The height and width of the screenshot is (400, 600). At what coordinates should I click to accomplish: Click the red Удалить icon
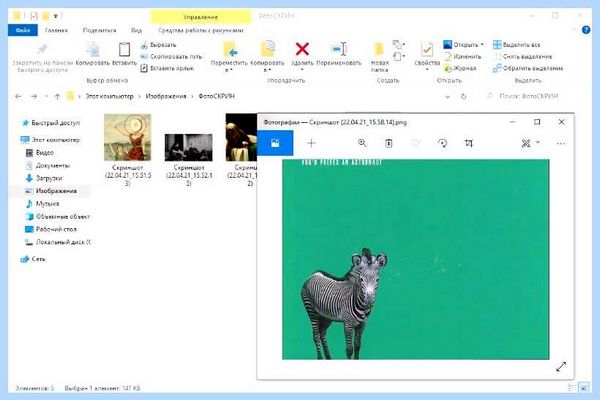[x=302, y=49]
